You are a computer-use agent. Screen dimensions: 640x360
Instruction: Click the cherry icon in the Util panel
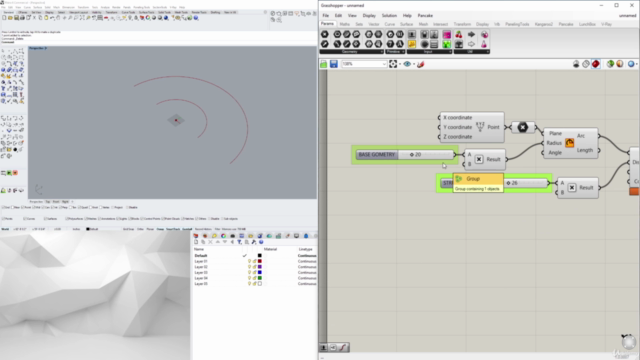[459, 34]
